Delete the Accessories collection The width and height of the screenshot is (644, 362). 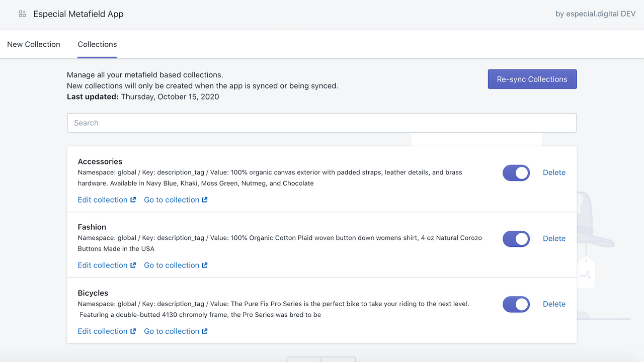point(554,172)
